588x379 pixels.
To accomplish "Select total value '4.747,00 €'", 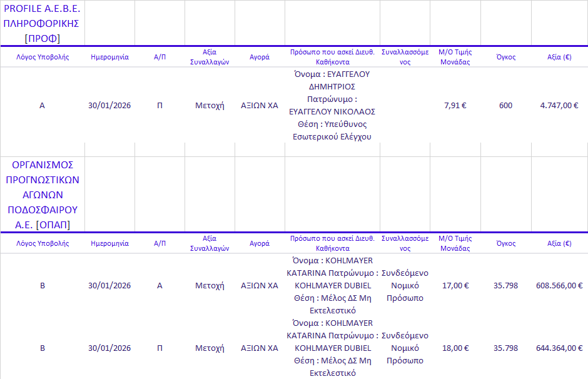I will coord(559,105).
